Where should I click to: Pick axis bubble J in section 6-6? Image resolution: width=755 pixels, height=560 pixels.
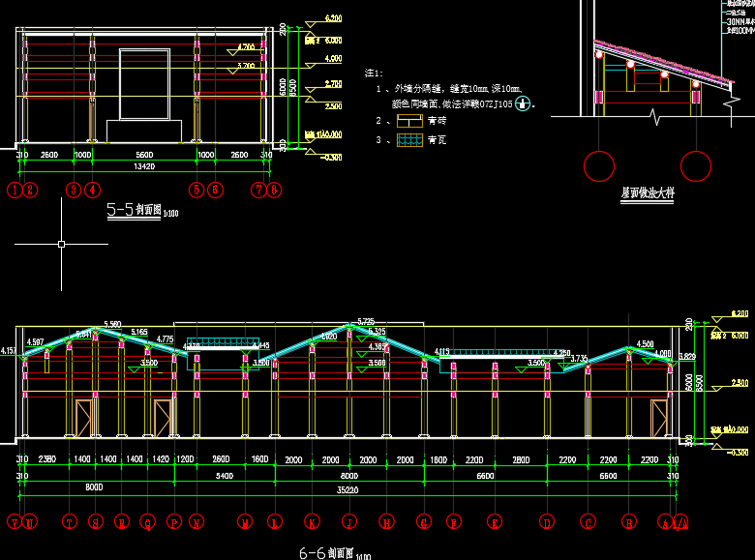coord(349,522)
